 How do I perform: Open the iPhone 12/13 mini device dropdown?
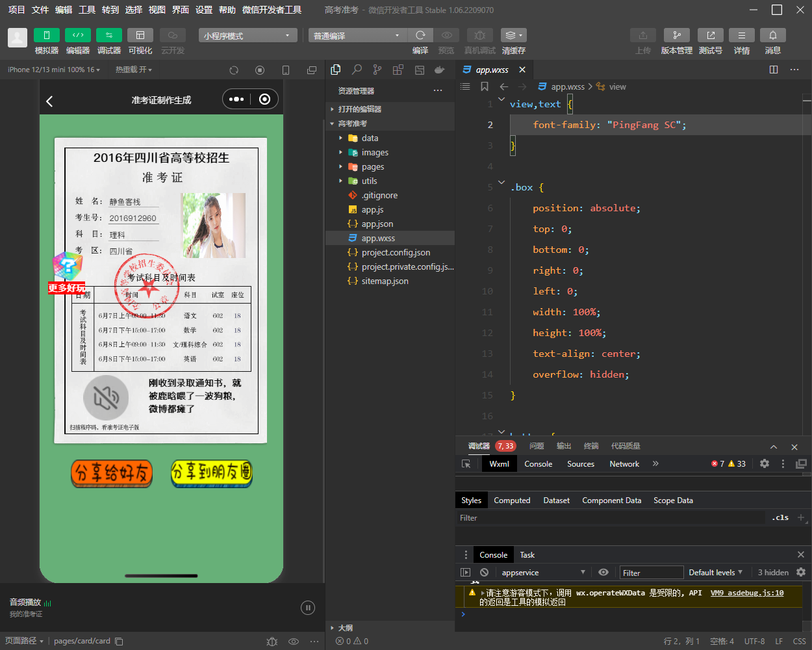[54, 70]
